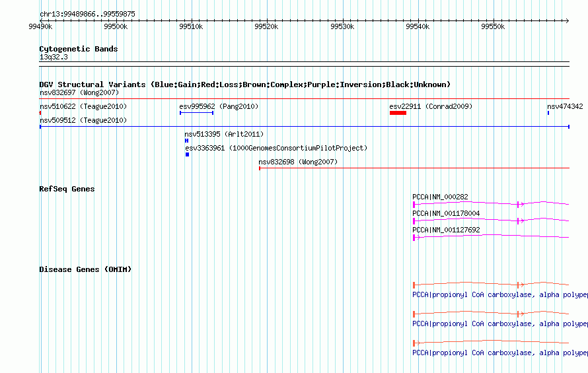Select the nsv474342 variant label
The height and width of the screenshot is (373, 588).
pos(565,106)
